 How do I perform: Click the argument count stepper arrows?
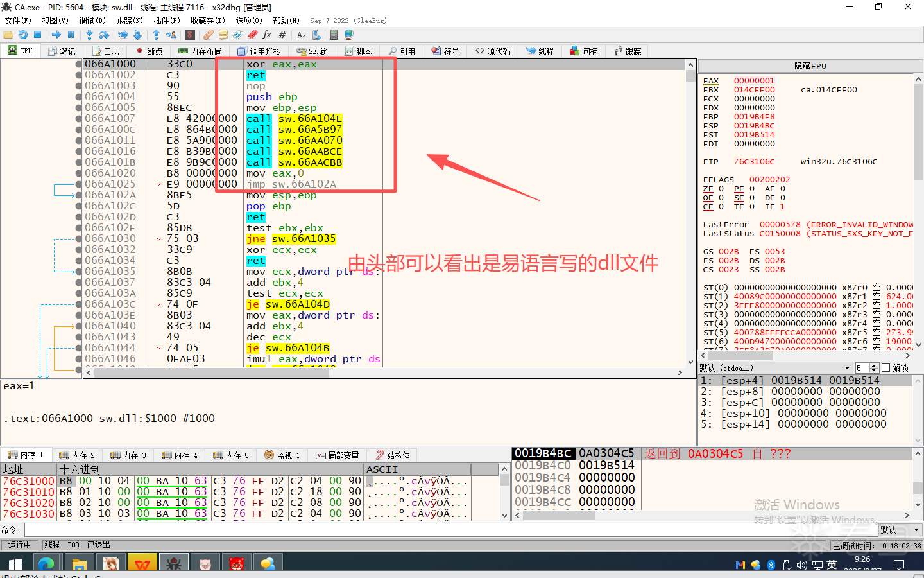point(873,368)
